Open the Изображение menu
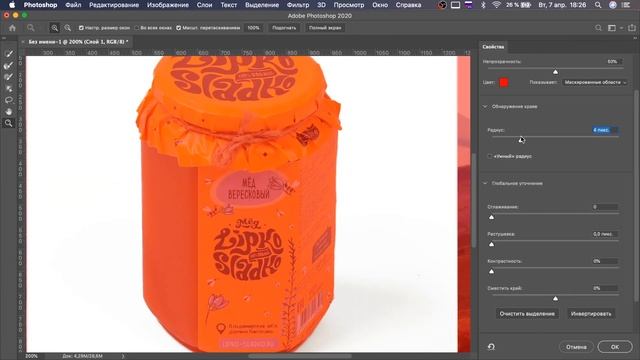 (x=168, y=5)
